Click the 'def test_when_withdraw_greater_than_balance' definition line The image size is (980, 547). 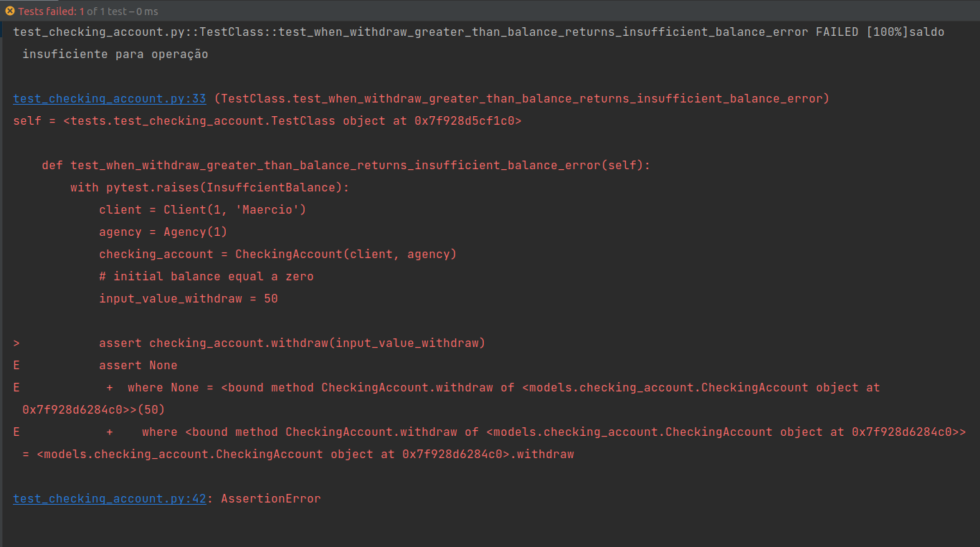click(346, 165)
